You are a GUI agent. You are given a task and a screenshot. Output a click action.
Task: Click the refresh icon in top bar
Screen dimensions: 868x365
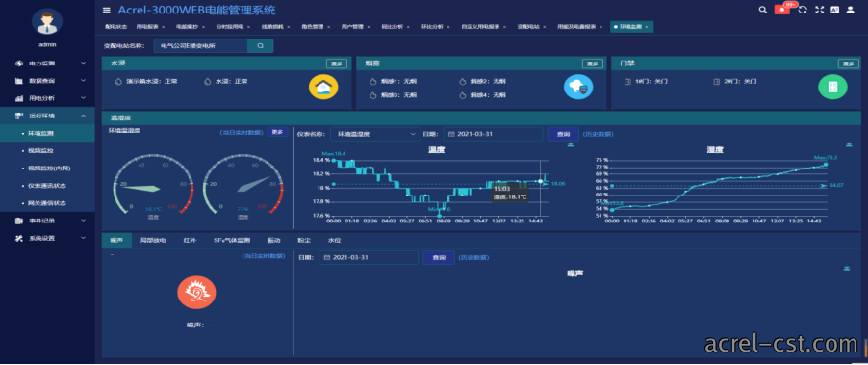tap(803, 10)
